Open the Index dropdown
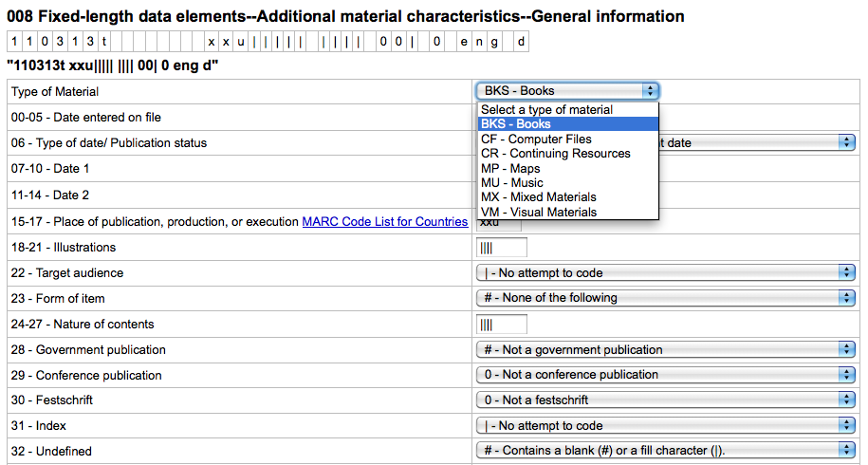The height and width of the screenshot is (465, 868). [666, 425]
